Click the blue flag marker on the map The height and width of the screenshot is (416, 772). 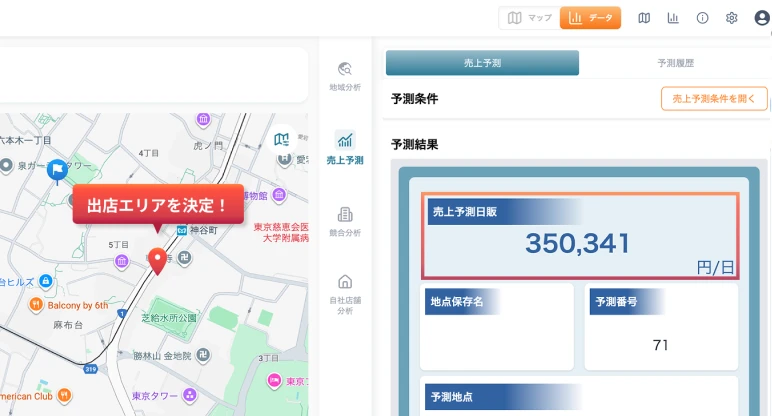pyautogui.click(x=58, y=169)
